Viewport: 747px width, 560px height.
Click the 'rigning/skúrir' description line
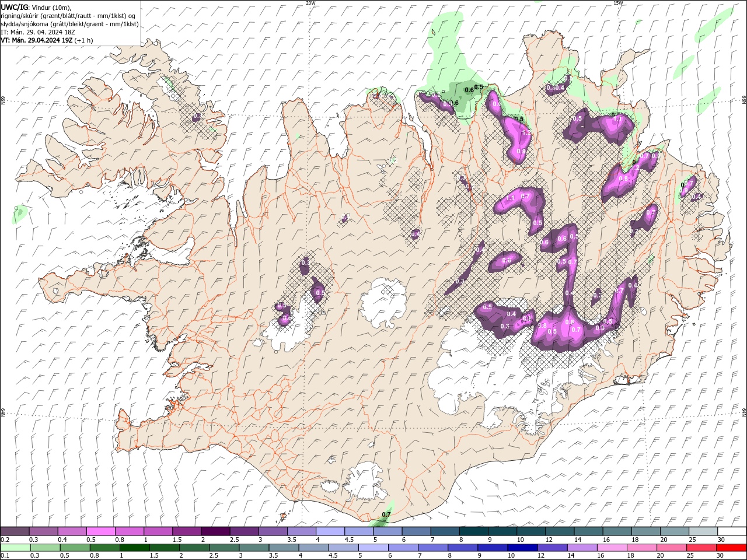point(69,15)
